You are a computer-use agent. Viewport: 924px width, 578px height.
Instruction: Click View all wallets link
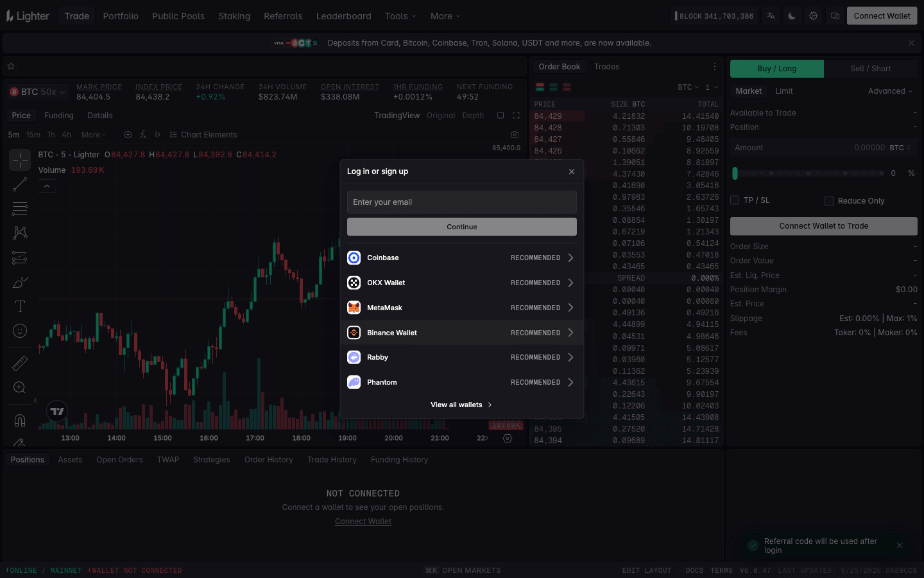point(461,405)
